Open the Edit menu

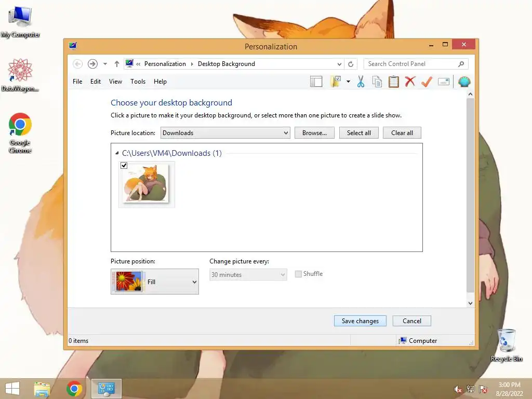coord(96,82)
